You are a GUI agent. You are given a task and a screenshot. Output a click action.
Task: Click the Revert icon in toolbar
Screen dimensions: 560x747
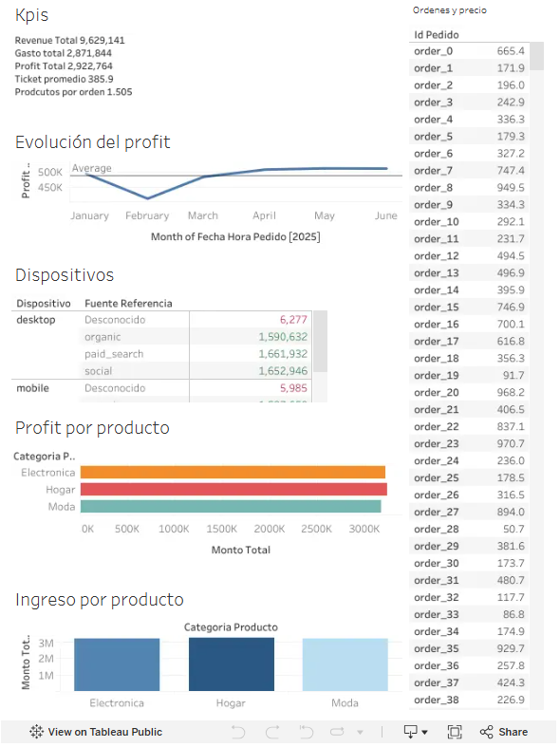coord(307,732)
